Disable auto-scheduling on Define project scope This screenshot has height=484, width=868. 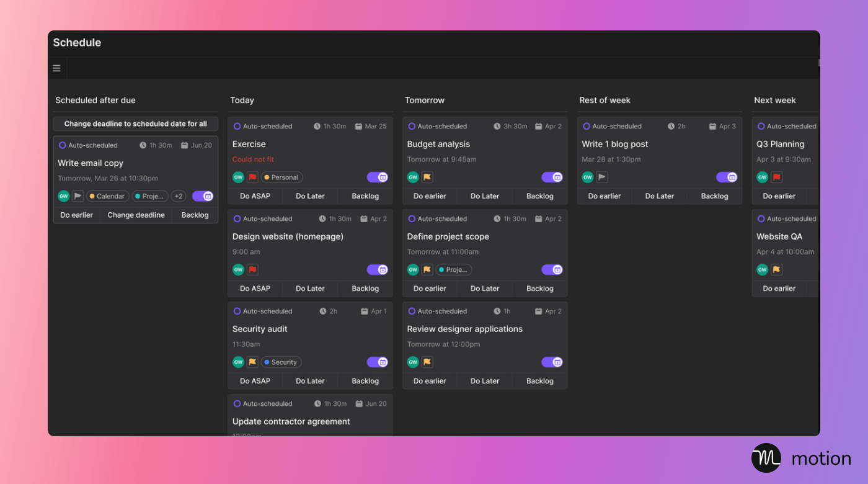click(x=552, y=270)
